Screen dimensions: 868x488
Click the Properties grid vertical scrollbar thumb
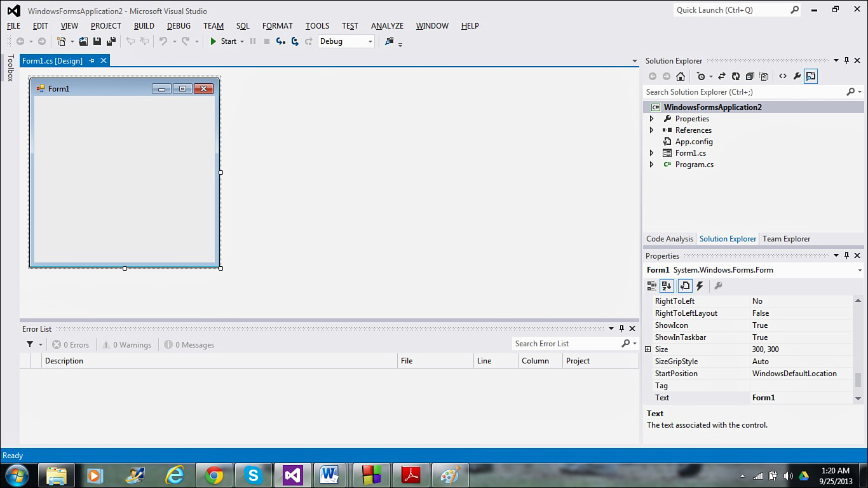(x=858, y=380)
